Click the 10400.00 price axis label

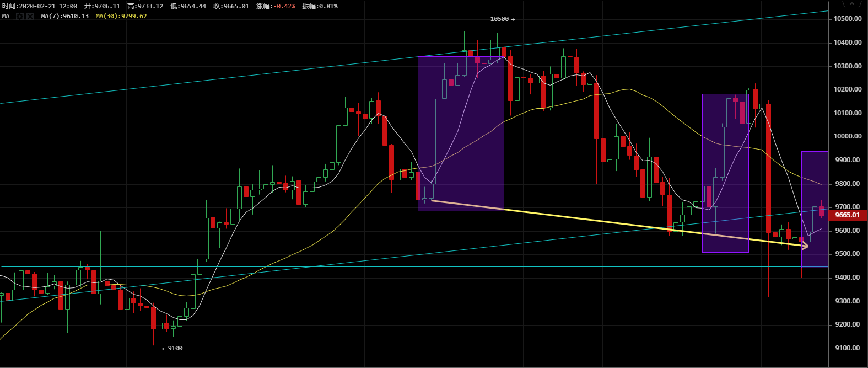tap(847, 42)
